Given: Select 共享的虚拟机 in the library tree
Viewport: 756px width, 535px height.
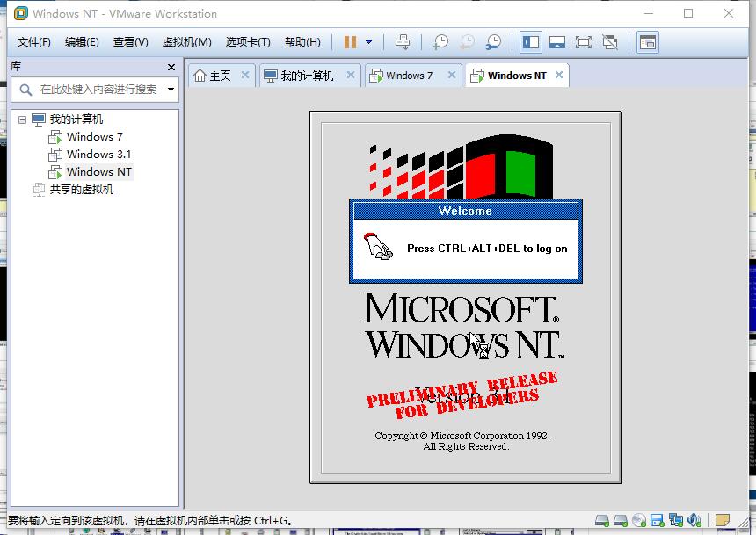Looking at the screenshot, I should tap(82, 190).
